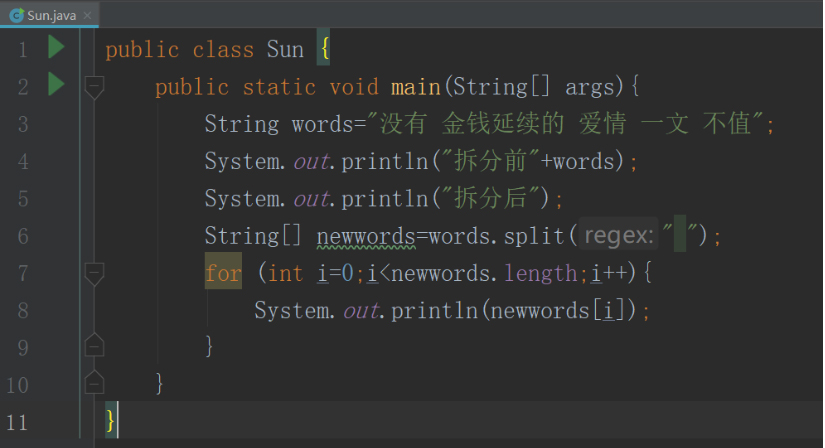Image resolution: width=825 pixels, height=448 pixels.
Task: Click fold end marker on line 9
Action: [94, 345]
